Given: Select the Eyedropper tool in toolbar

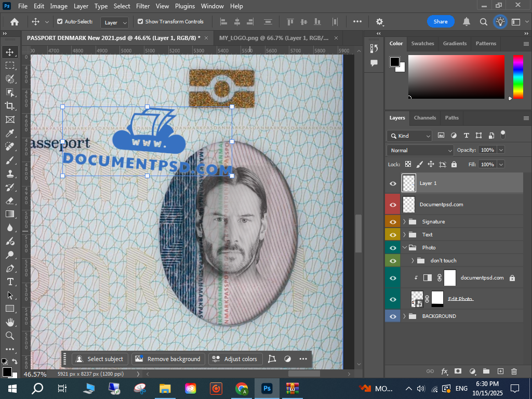Looking at the screenshot, I should [x=10, y=134].
